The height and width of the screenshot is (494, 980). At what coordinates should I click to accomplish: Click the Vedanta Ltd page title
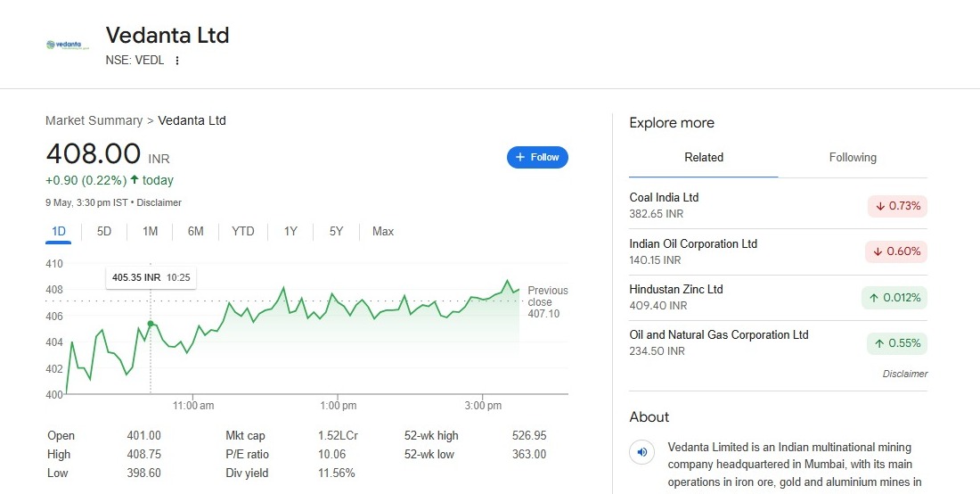[167, 35]
